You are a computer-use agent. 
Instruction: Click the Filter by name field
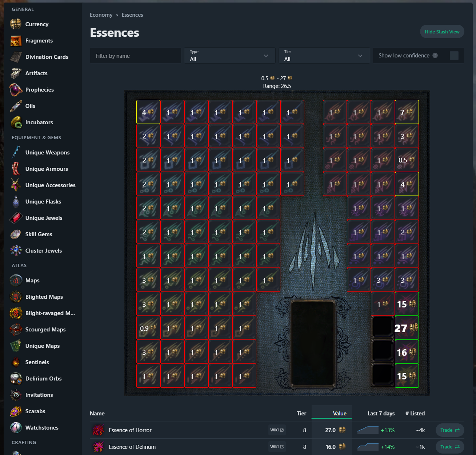[135, 56]
